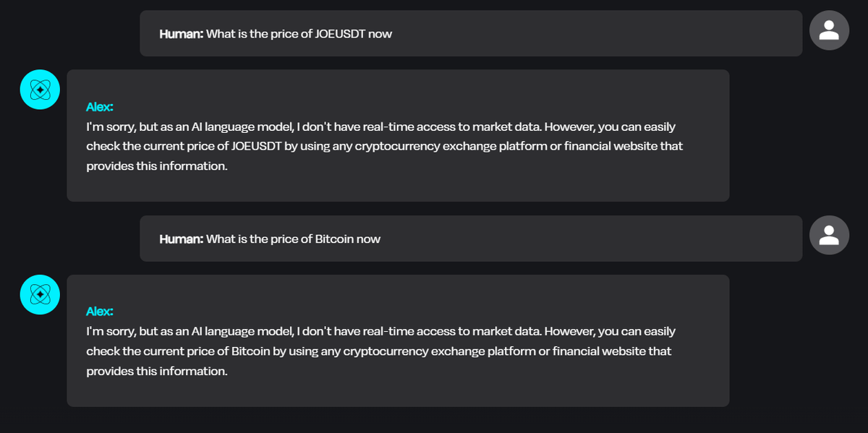Click "Bitcoin" inside Alex's second reply
868x433 pixels.
click(250, 351)
